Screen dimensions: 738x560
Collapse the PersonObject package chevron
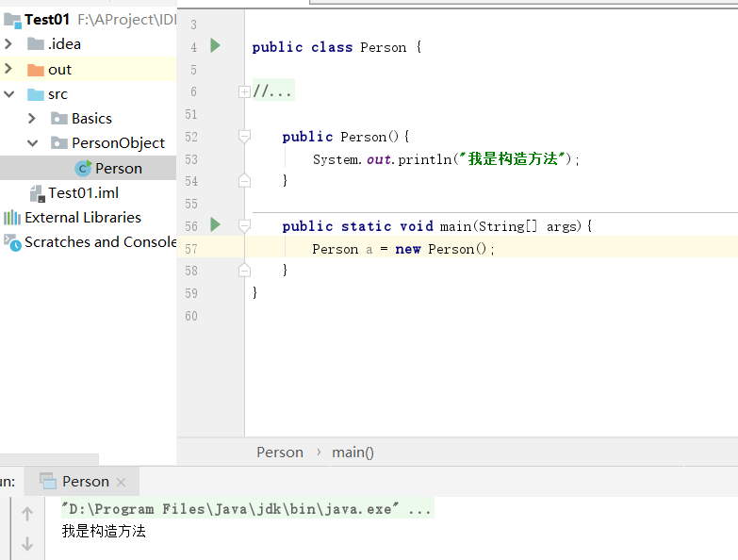pos(32,143)
